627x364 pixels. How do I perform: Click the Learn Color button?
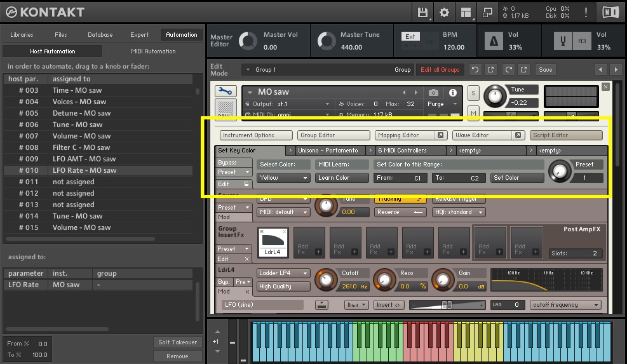pos(342,178)
